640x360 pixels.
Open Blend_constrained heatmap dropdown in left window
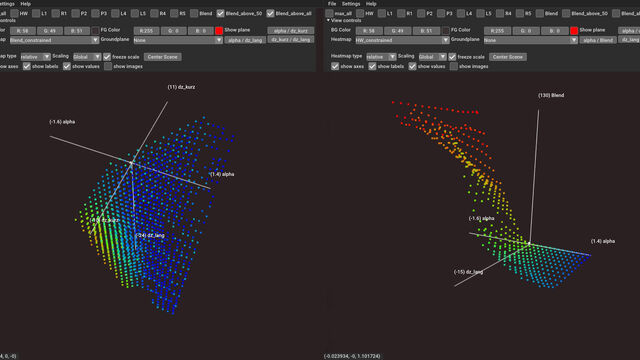click(x=54, y=40)
